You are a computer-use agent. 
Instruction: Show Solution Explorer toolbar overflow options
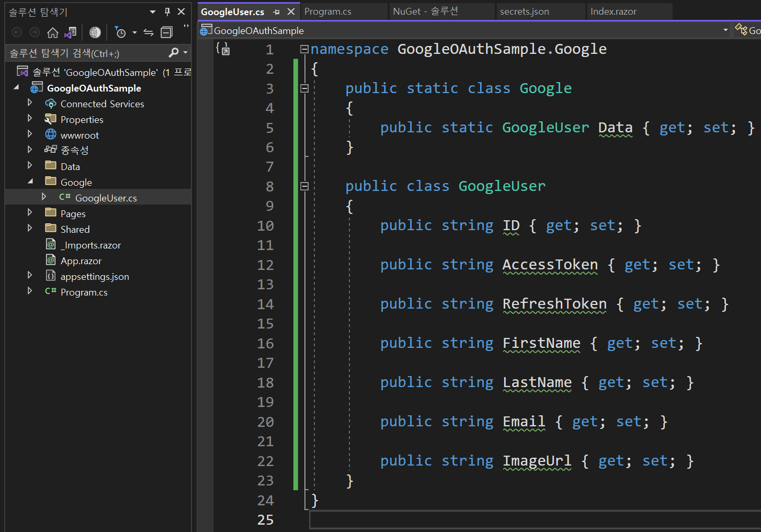(186, 26)
